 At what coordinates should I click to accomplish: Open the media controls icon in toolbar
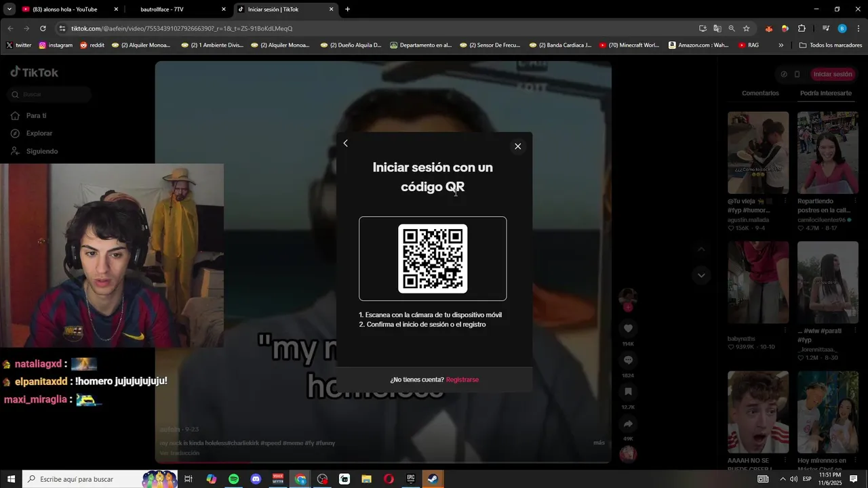click(x=825, y=28)
